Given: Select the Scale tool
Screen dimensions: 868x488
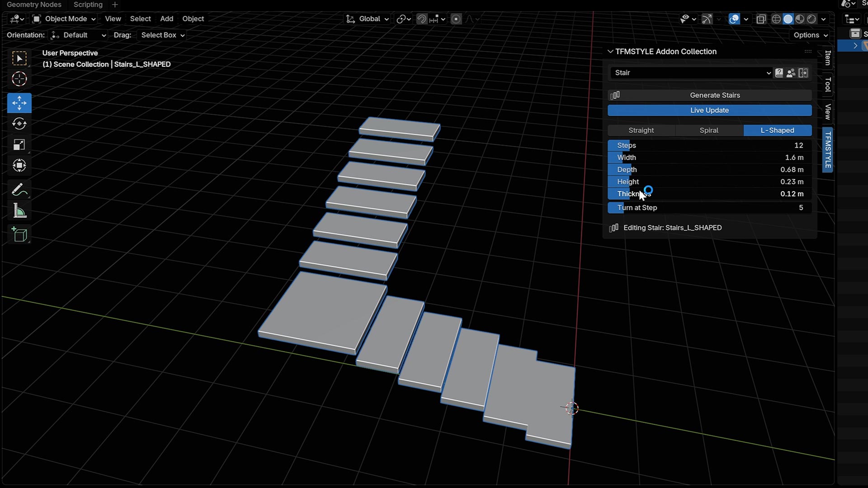Looking at the screenshot, I should pos(19,145).
